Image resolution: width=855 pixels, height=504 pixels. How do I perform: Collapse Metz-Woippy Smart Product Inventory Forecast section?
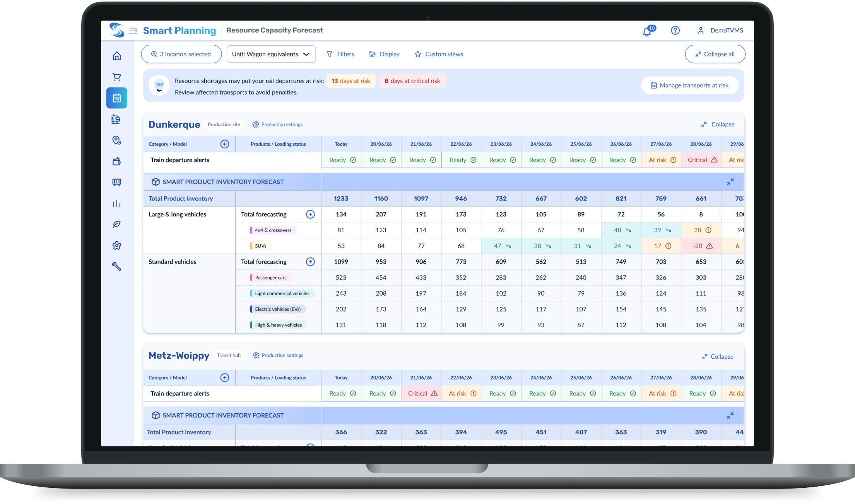(730, 415)
